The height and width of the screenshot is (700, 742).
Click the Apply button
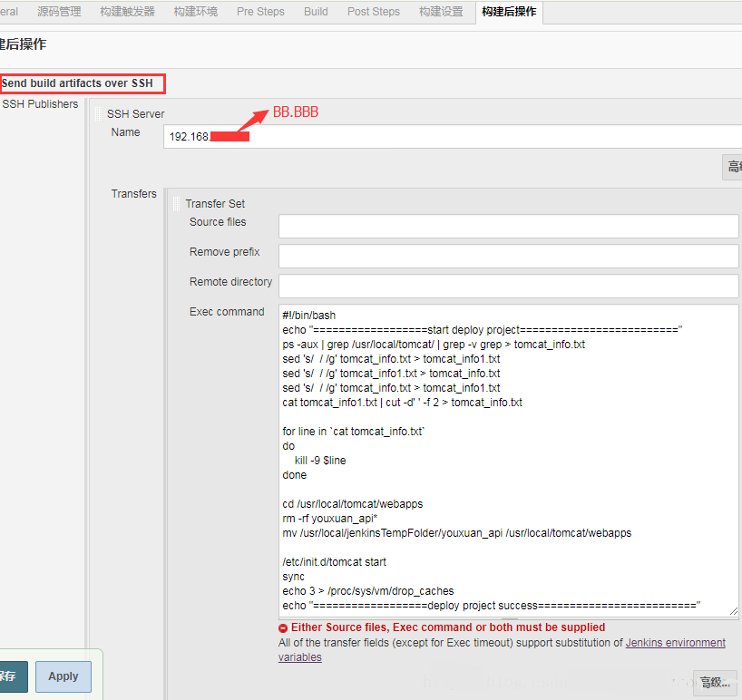coord(63,676)
